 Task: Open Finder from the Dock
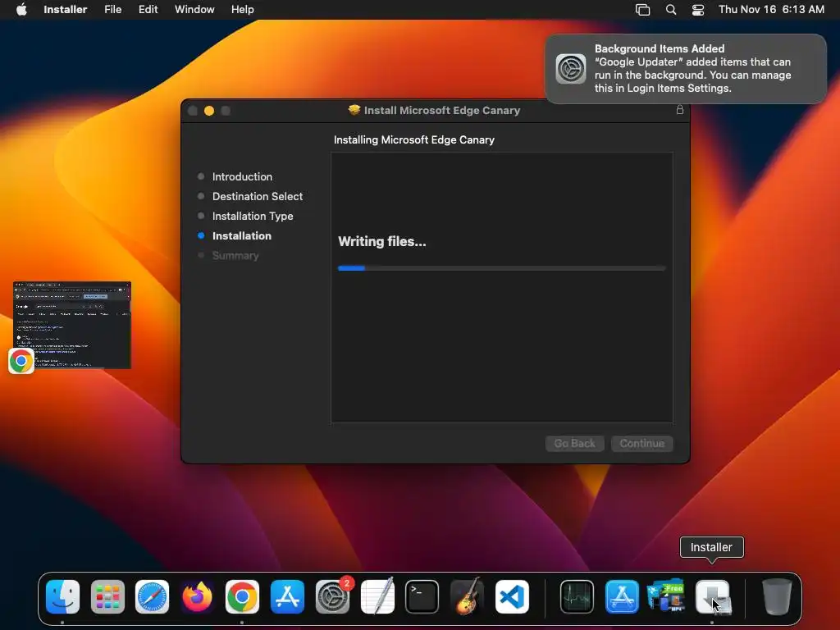[x=62, y=596]
